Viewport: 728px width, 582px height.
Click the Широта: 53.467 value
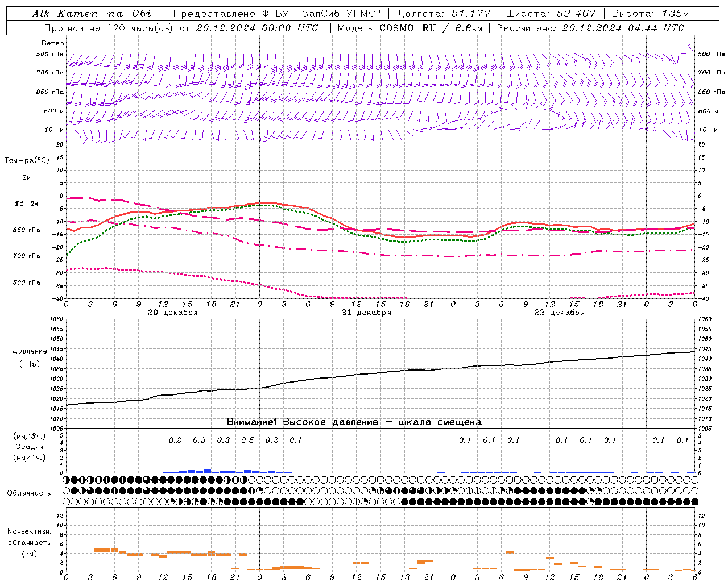[x=551, y=14]
